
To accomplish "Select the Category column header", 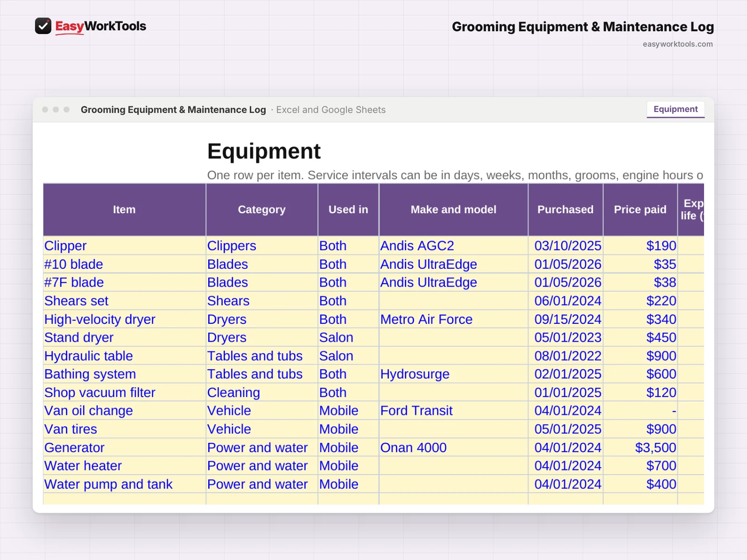I will click(262, 210).
